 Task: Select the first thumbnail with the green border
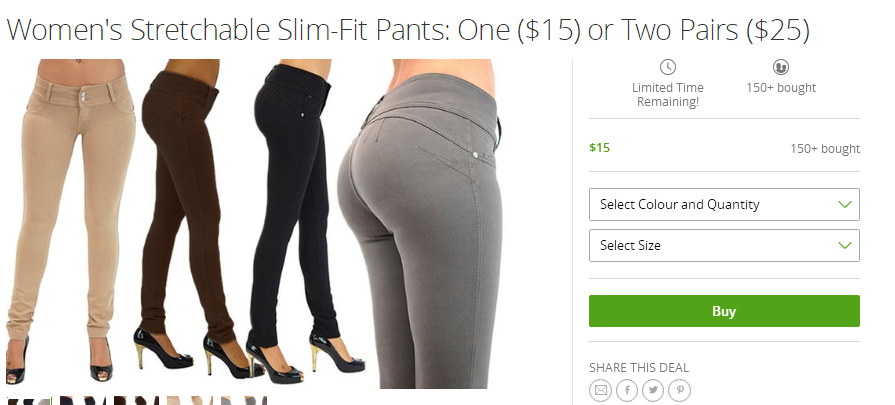point(29,400)
